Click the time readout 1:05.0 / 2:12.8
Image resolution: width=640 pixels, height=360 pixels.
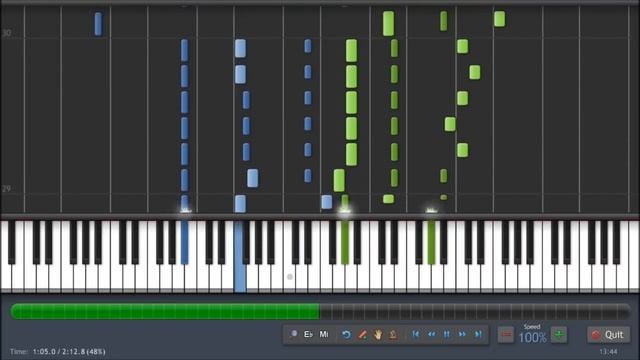click(69, 351)
